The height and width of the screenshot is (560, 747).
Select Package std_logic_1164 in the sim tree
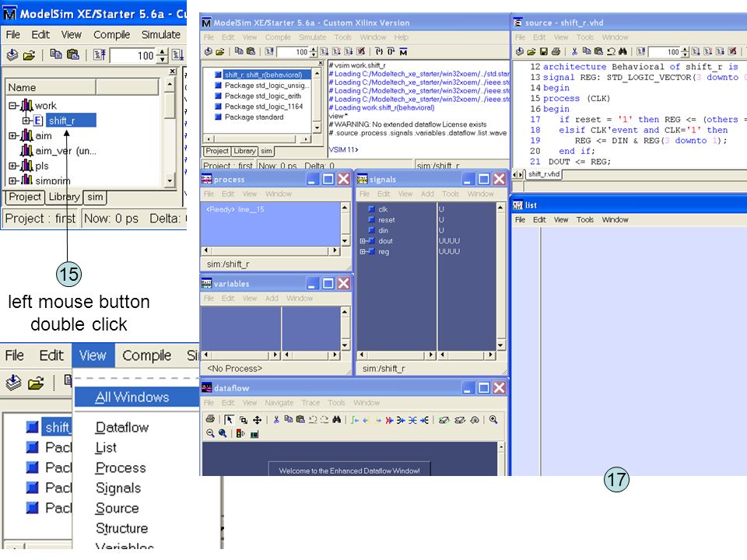264,107
